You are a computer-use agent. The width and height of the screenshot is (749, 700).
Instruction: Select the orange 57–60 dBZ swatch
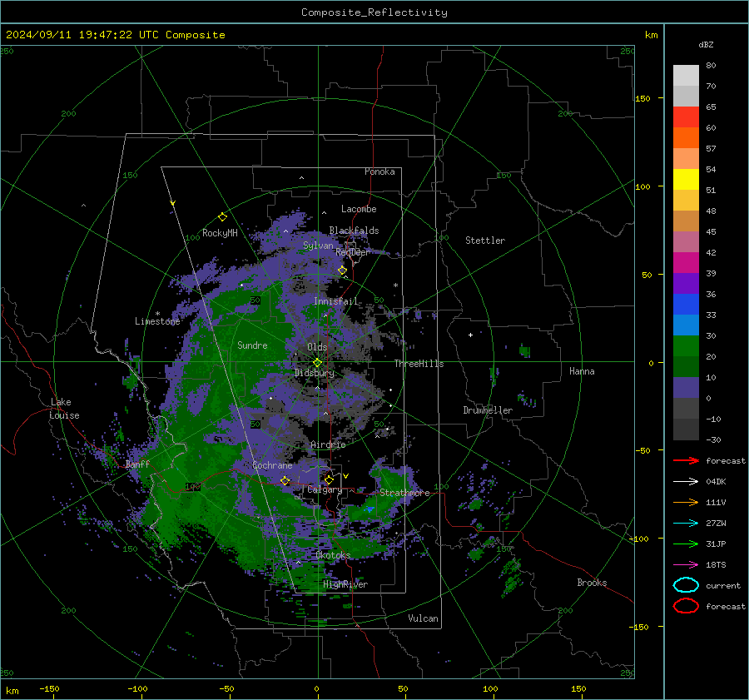686,138
